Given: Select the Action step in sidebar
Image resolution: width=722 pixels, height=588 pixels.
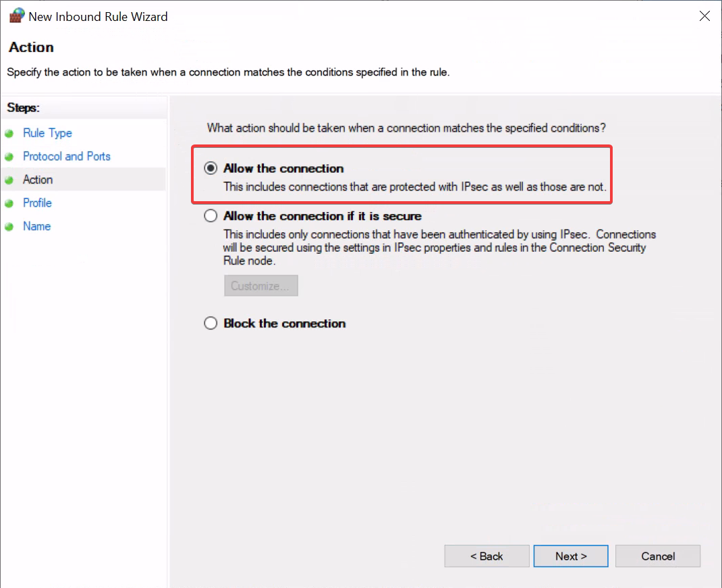Looking at the screenshot, I should coord(38,180).
